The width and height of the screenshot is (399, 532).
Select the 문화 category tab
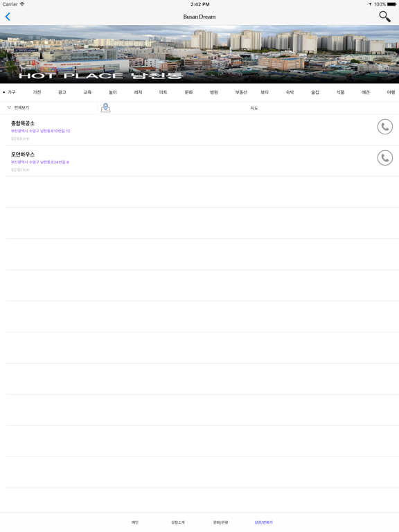[188, 92]
